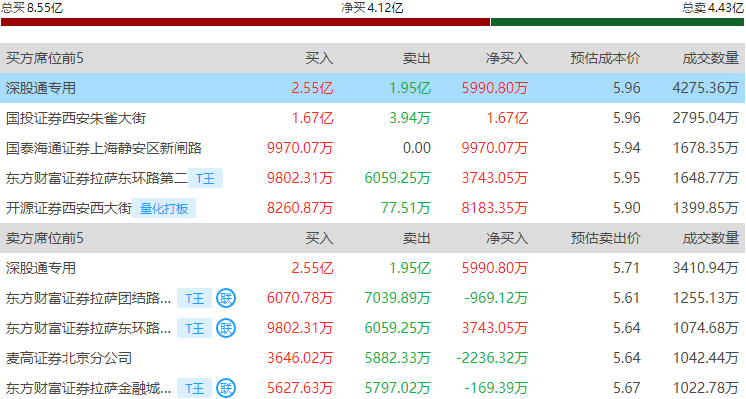Screen dimensions: 746x399
Task: Click 总买 8.55亿 label
Action: pyautogui.click(x=31, y=8)
